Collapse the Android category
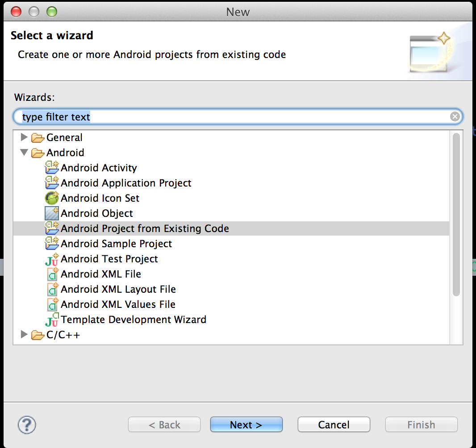Image resolution: width=476 pixels, height=448 pixels. [24, 152]
